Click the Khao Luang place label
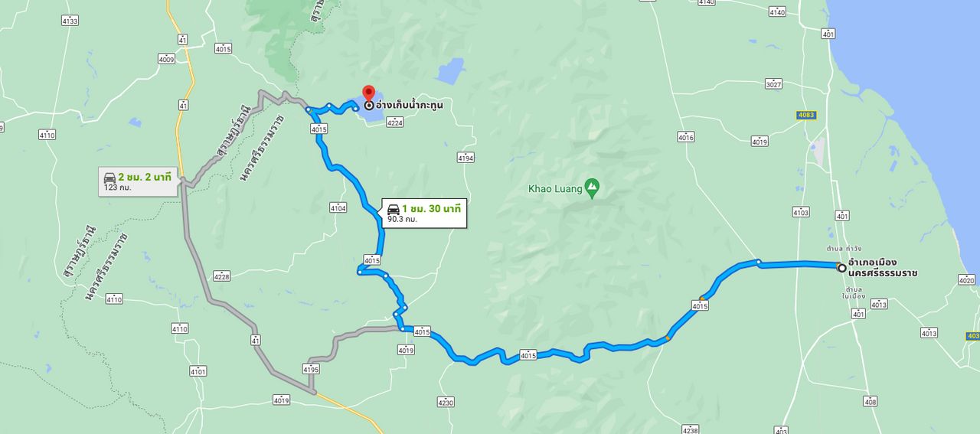Screen dimensions: 980x434 pyautogui.click(x=554, y=188)
